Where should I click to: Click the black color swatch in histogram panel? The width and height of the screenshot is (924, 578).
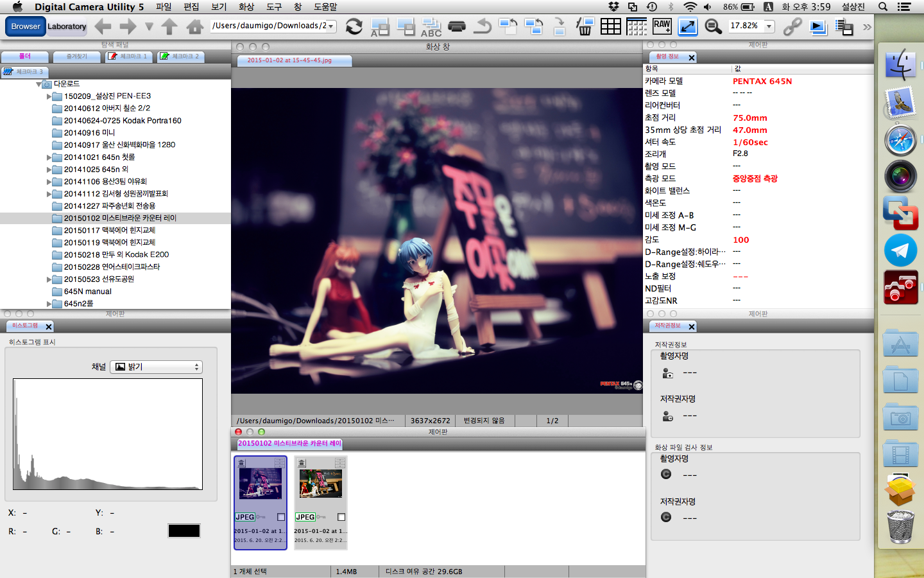tap(184, 530)
